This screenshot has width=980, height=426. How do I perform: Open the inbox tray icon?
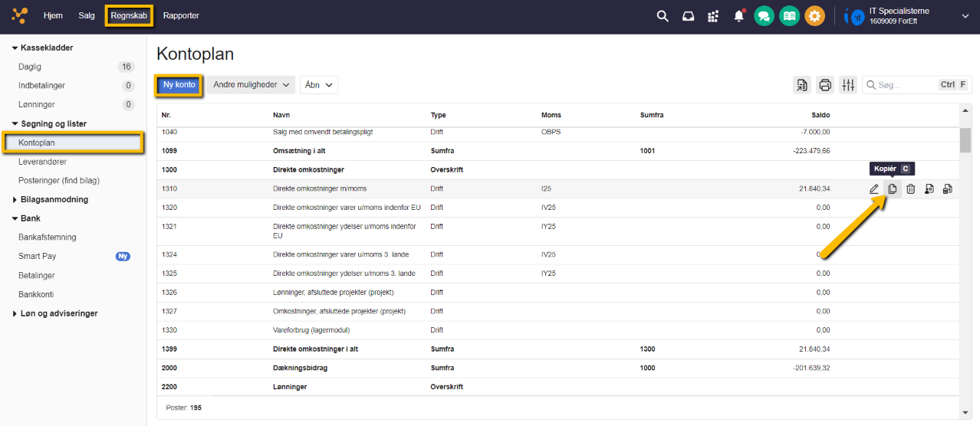point(688,16)
